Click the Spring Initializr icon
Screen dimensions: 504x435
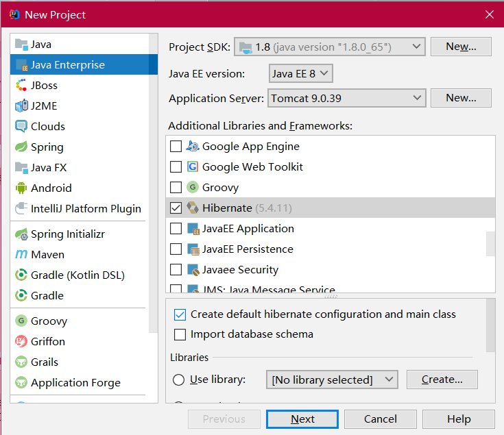point(21,234)
